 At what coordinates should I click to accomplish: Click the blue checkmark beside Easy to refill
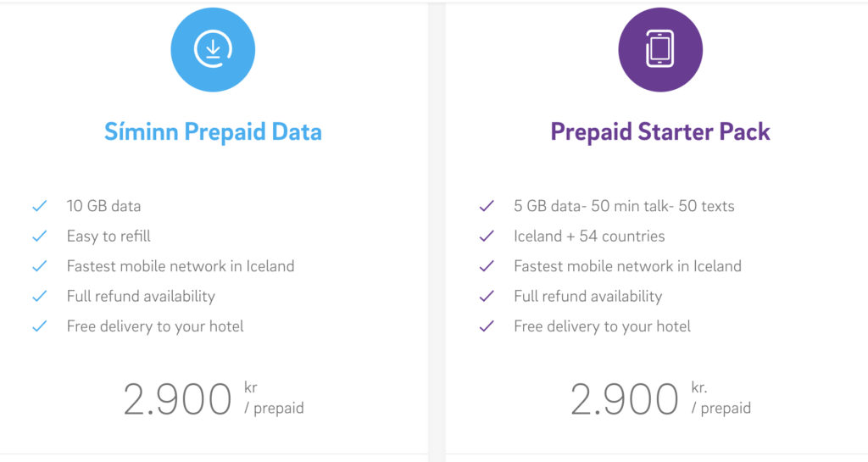(x=39, y=237)
